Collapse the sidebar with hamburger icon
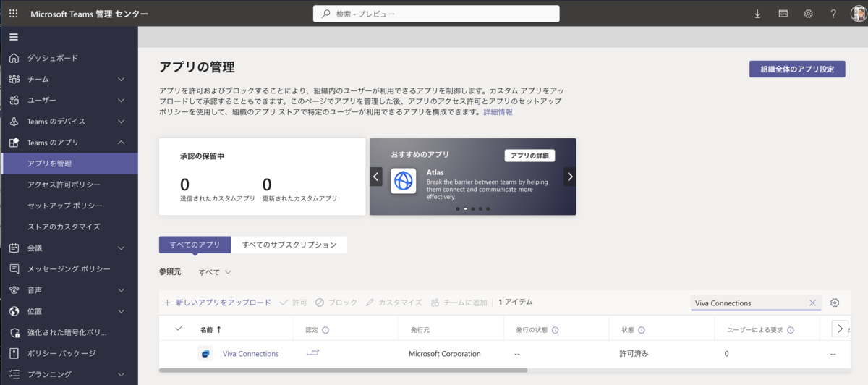Screen dimensions: 868x385 pyautogui.click(x=14, y=37)
